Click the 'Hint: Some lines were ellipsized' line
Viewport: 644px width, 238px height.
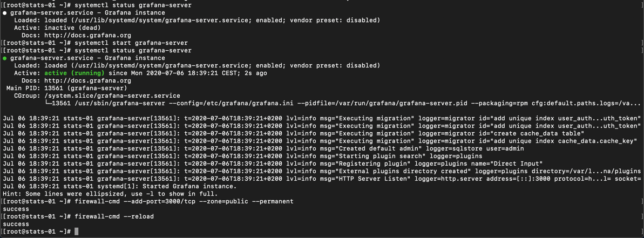click(x=111, y=194)
